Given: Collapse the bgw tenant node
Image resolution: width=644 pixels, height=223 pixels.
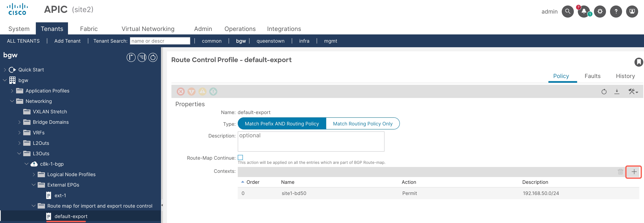Looking at the screenshot, I should click(5, 80).
